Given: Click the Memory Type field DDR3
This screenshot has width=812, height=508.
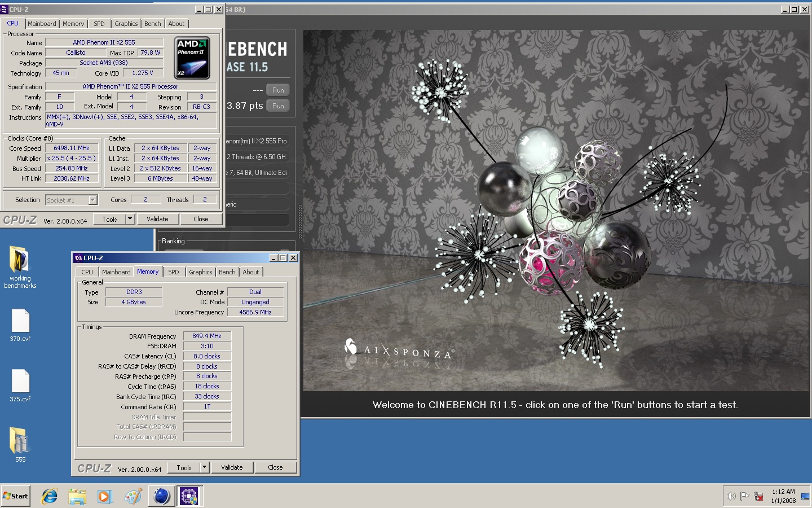Looking at the screenshot, I should (x=134, y=292).
